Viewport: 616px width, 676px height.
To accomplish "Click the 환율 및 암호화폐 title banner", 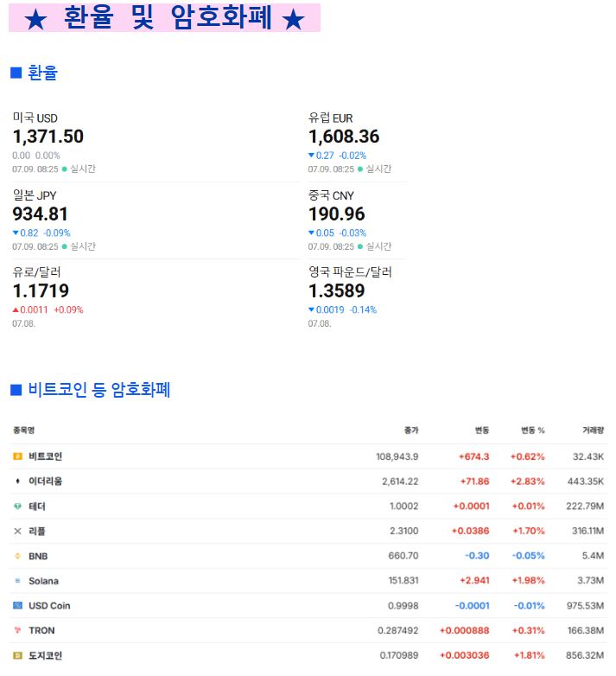I will click(164, 17).
